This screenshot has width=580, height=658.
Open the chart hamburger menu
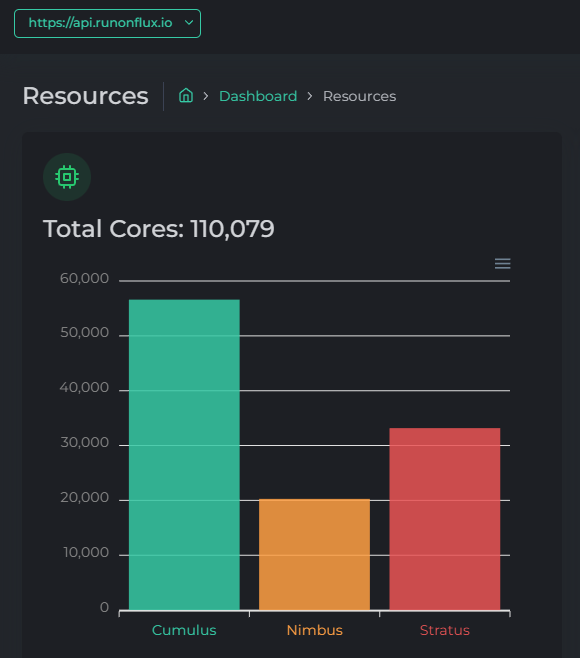point(502,264)
